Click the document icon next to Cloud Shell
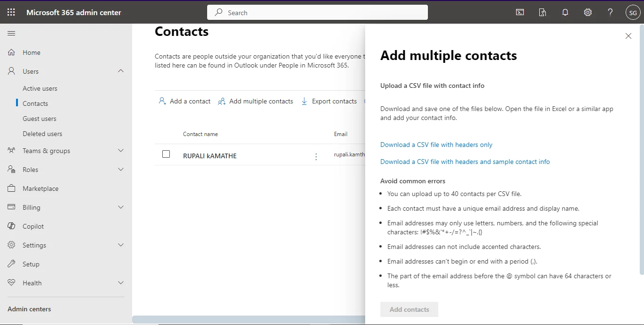The width and height of the screenshot is (644, 325). [x=543, y=12]
